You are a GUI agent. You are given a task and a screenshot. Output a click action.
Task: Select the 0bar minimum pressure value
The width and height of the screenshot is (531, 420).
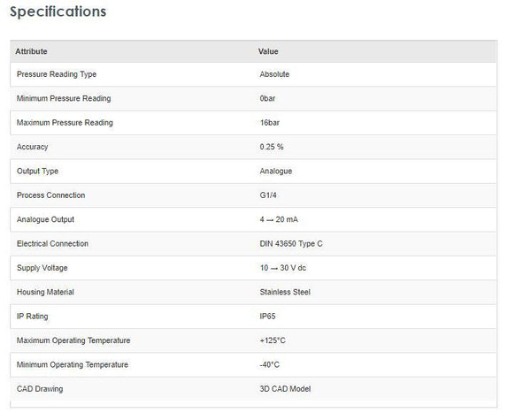coord(267,98)
